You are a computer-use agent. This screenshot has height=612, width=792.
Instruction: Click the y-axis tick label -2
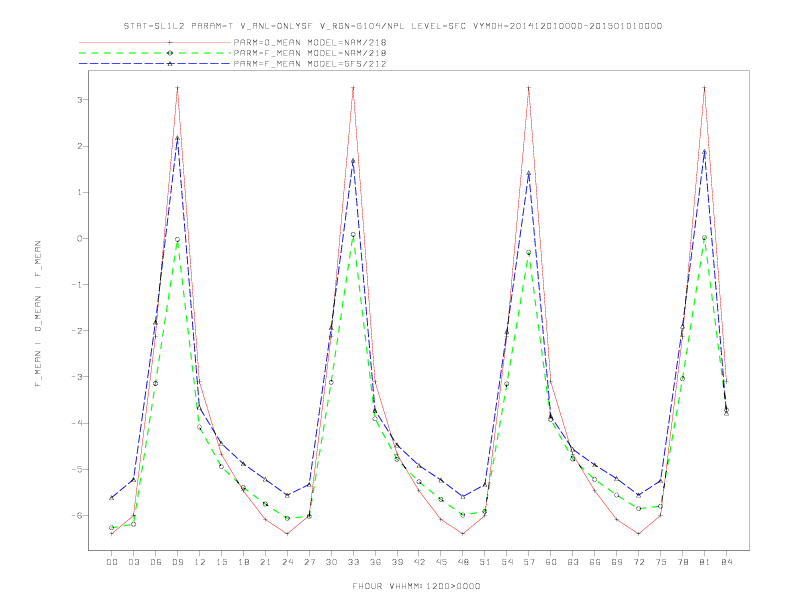click(77, 331)
